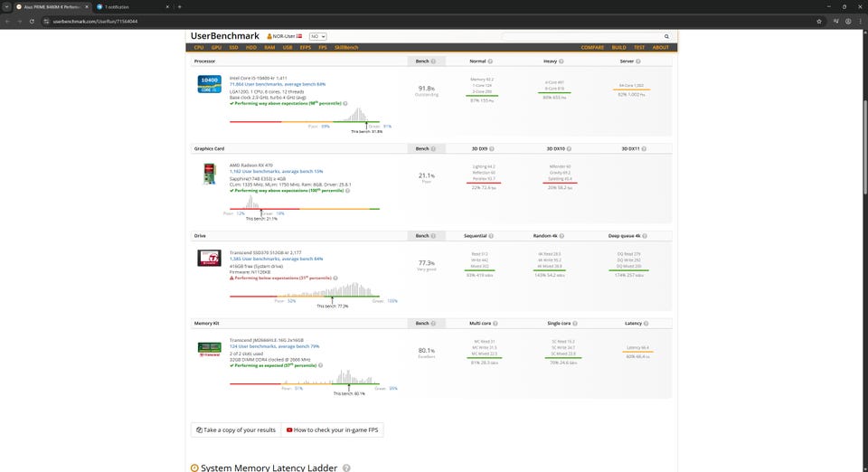Open 71,864 User benchmarks processor link
The image size is (868, 472).
point(278,84)
